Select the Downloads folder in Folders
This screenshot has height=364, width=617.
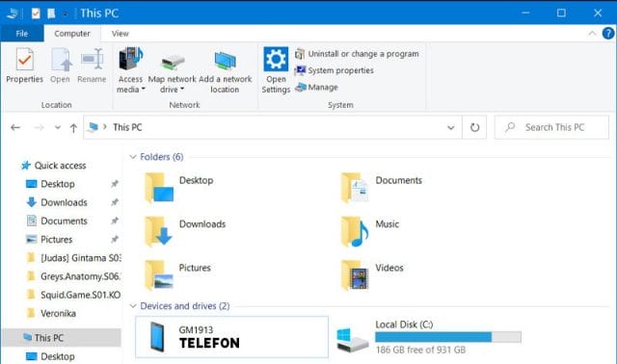pos(185,231)
